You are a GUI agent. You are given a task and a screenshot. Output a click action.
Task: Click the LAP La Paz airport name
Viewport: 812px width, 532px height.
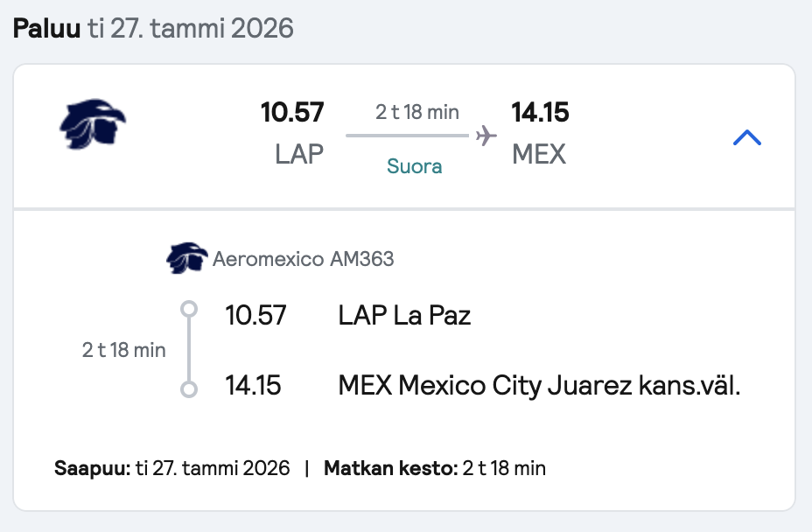[404, 315]
